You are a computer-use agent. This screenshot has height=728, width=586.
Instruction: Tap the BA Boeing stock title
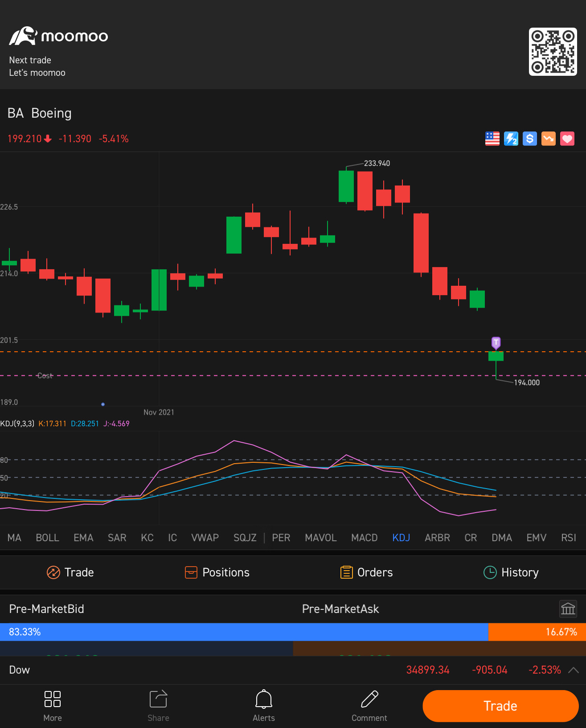pos(40,113)
